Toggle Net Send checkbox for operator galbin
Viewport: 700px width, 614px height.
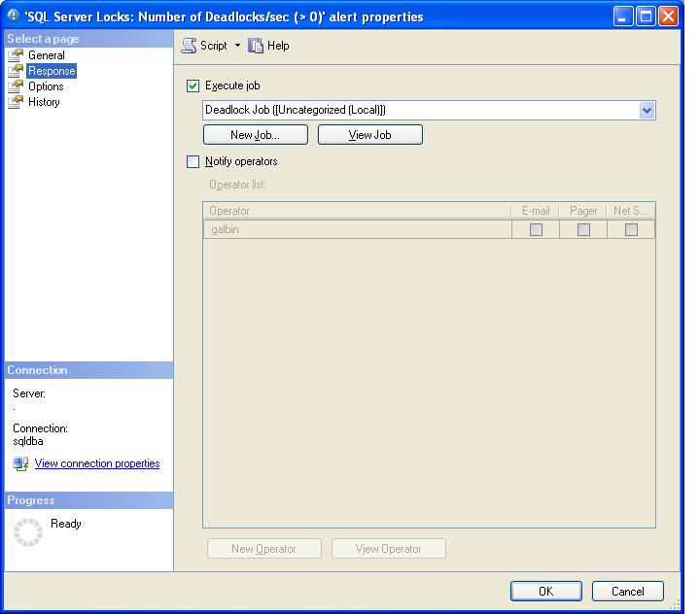point(631,229)
